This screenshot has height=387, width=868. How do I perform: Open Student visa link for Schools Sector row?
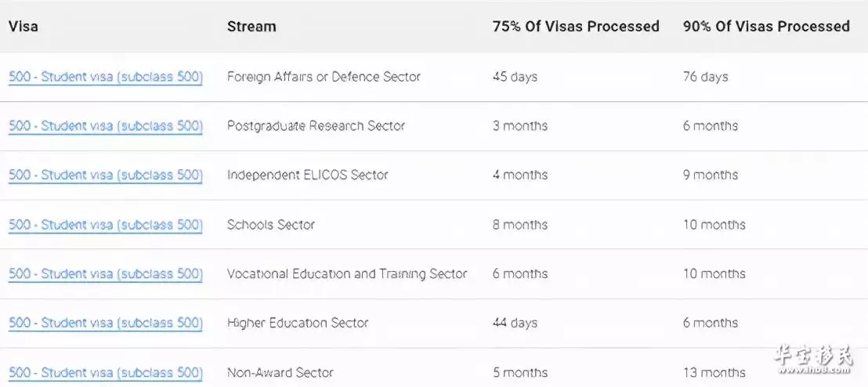[106, 225]
